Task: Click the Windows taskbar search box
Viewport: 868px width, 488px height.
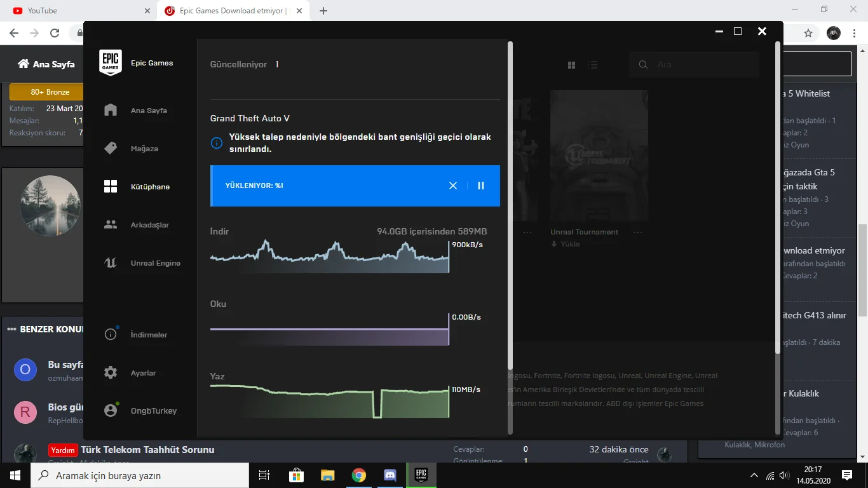Action: 140,475
